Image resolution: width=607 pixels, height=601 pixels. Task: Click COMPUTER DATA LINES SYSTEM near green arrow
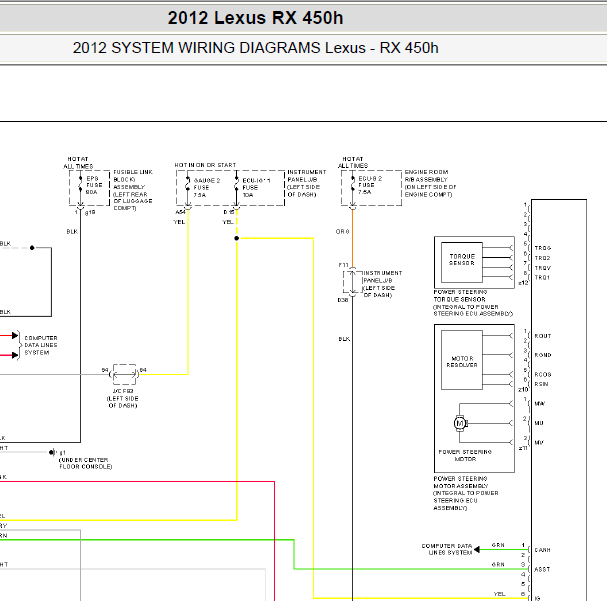(x=447, y=549)
